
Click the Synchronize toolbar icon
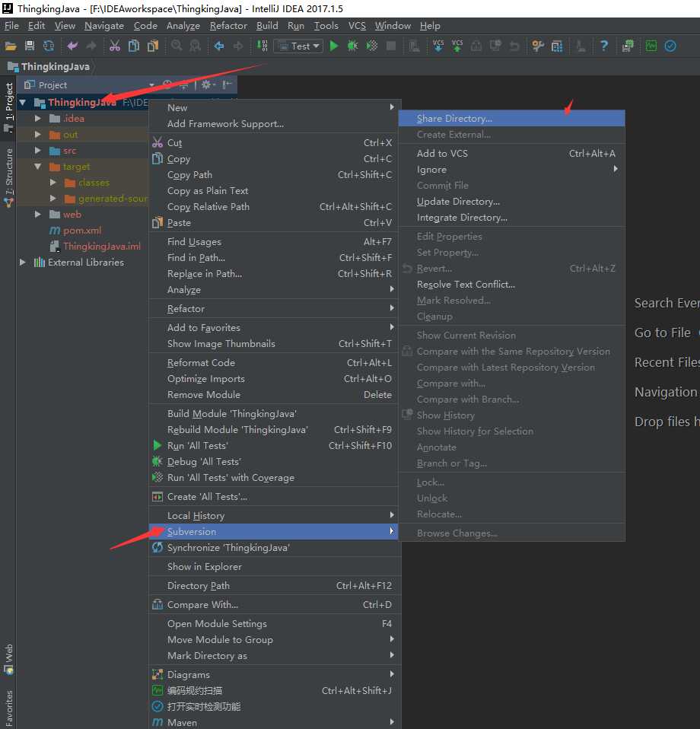pyautogui.click(x=49, y=46)
